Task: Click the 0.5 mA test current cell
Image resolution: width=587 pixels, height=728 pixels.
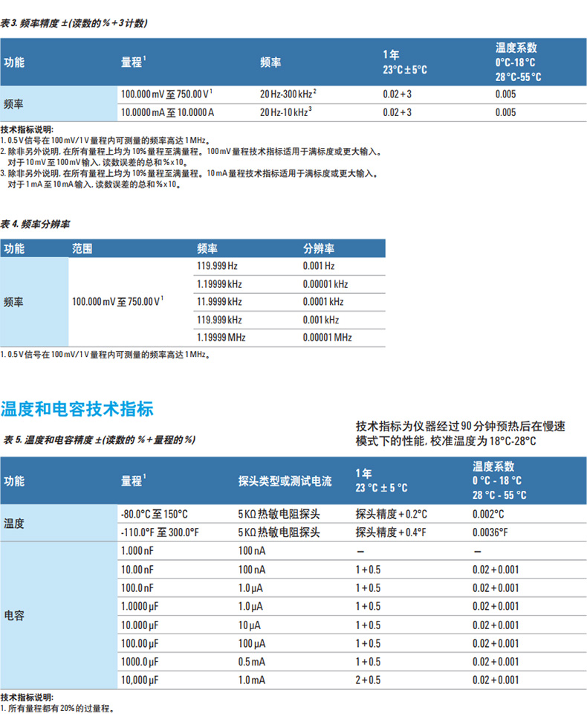Action: [250, 662]
